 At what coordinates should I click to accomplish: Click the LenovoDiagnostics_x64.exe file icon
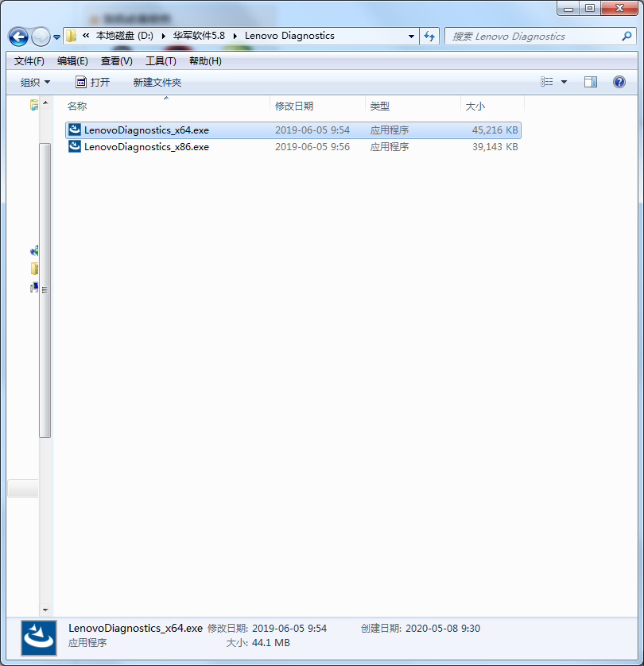[x=75, y=130]
